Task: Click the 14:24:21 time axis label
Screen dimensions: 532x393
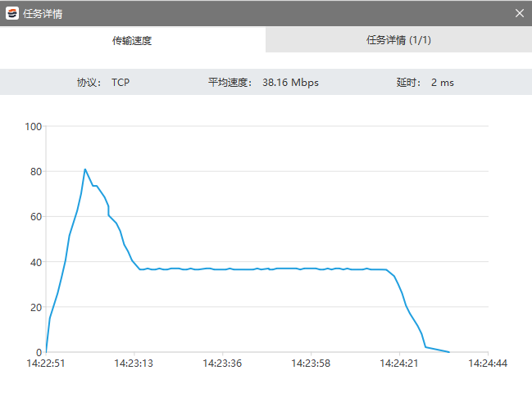Action: click(399, 363)
